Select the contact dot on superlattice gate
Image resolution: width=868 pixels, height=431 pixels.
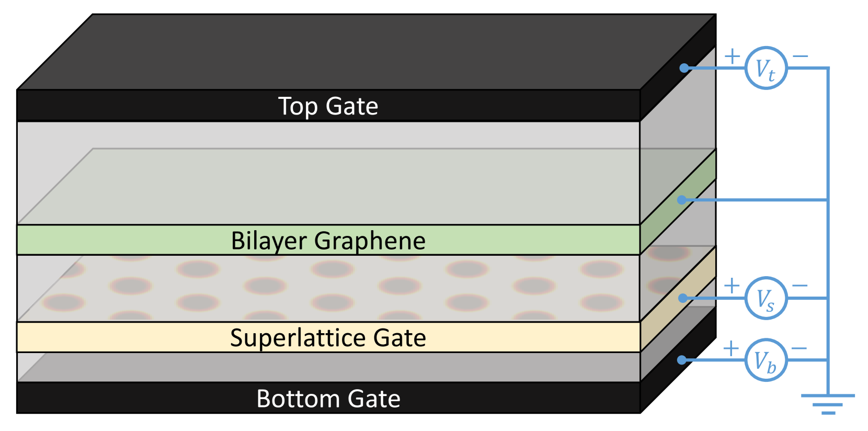(x=683, y=298)
